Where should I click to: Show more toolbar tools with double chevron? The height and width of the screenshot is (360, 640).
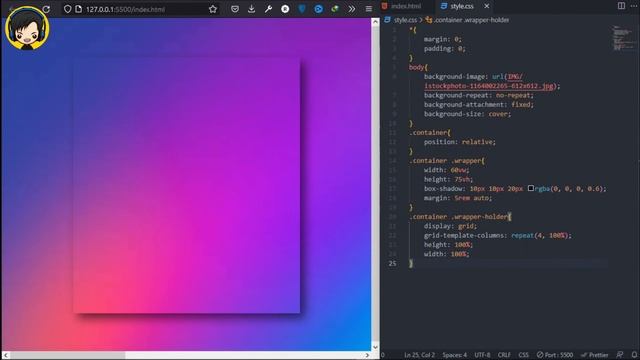pyautogui.click(x=351, y=9)
